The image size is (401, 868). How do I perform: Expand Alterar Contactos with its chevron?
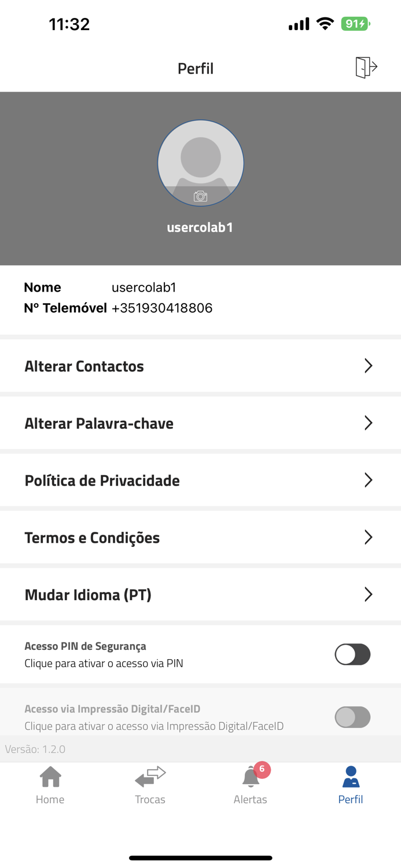click(369, 365)
